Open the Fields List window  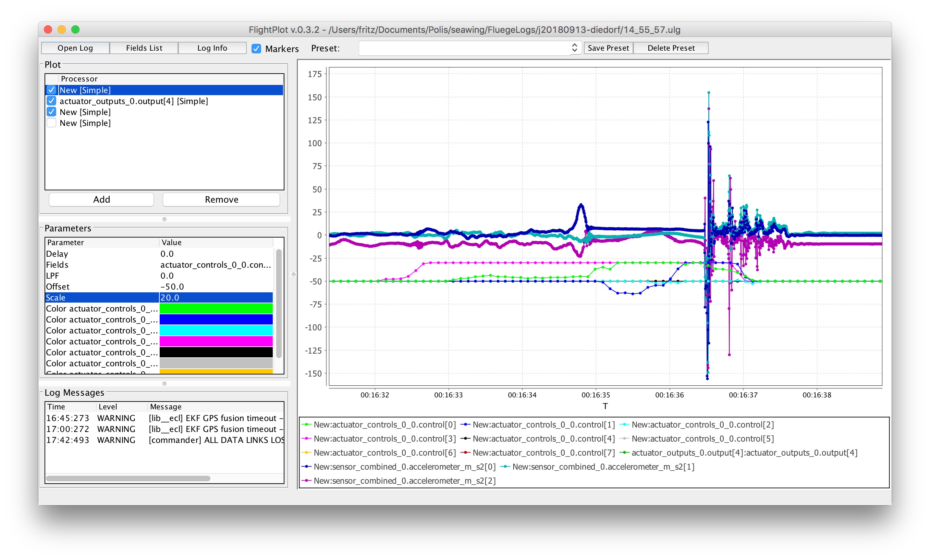pos(144,48)
